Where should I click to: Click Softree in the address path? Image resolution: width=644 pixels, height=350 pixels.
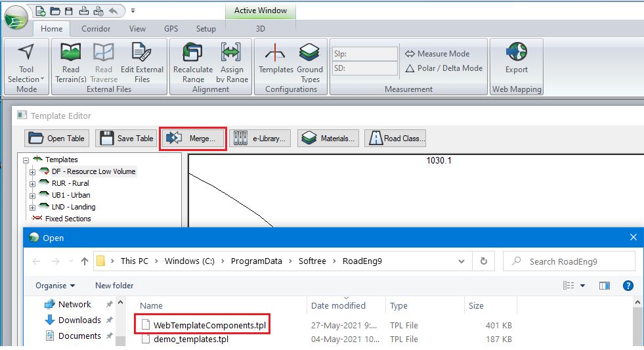312,261
